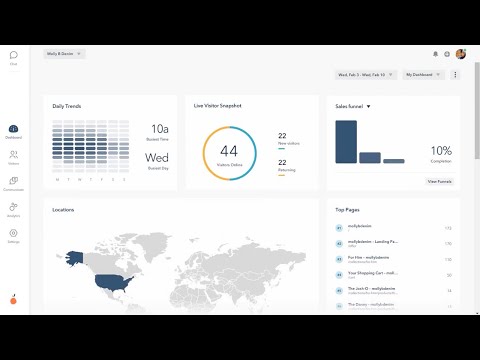Click the Top Pages card title
This screenshot has width=480, height=360.
[x=347, y=210]
